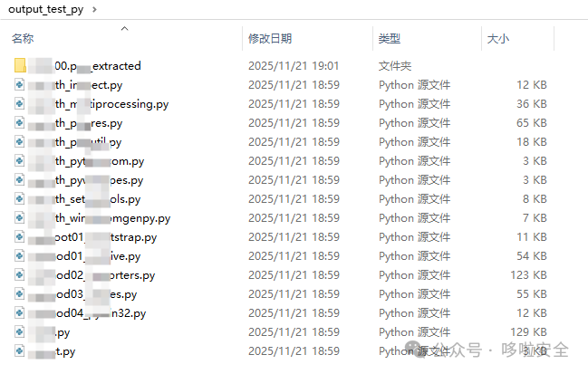The height and width of the screenshot is (374, 588).
Task: Select the file icon for tstrap.py
Action: [x=20, y=237]
